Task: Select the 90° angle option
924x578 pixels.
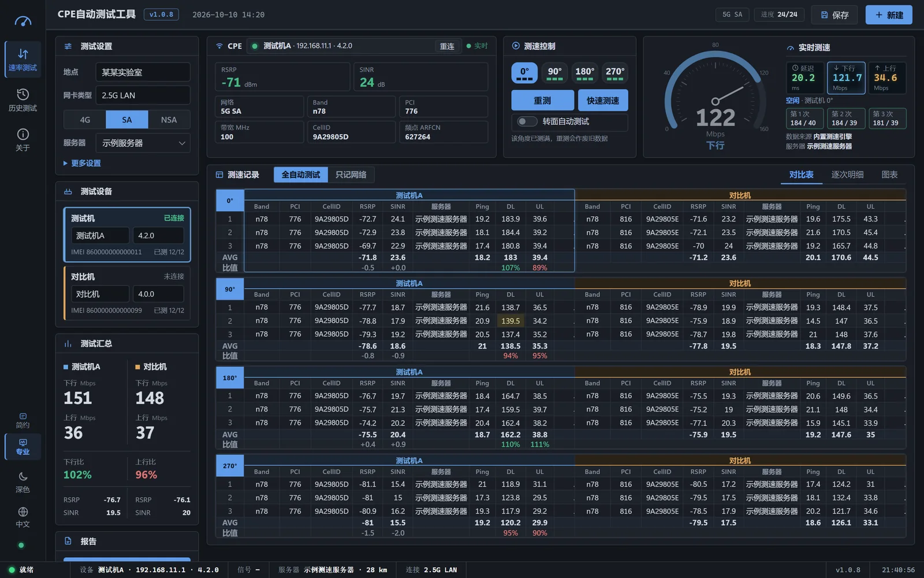Action: (x=555, y=73)
